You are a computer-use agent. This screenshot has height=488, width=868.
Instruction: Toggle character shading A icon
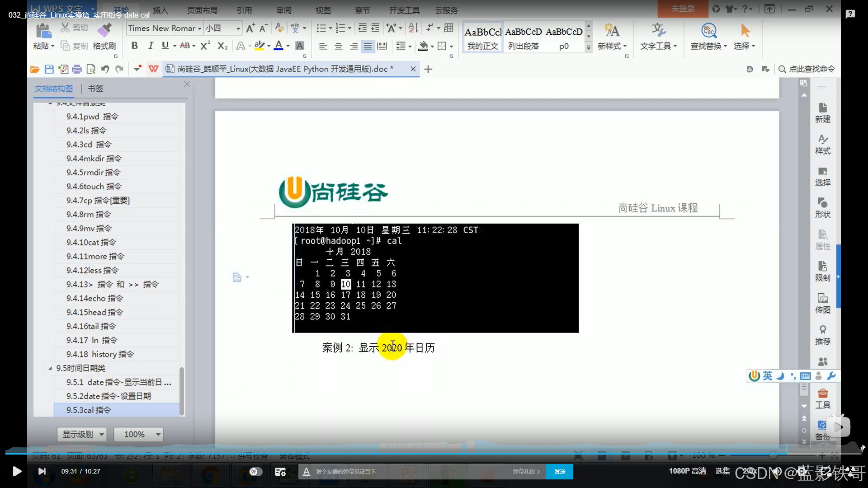click(x=299, y=46)
